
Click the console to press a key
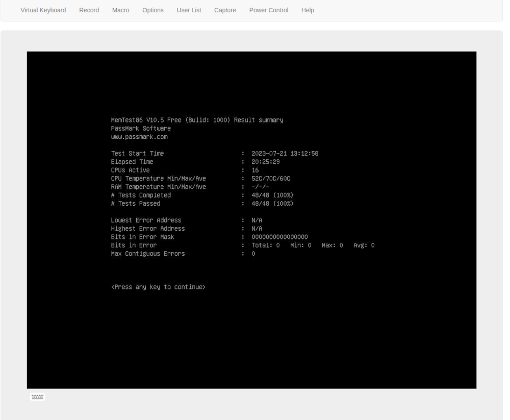251,219
